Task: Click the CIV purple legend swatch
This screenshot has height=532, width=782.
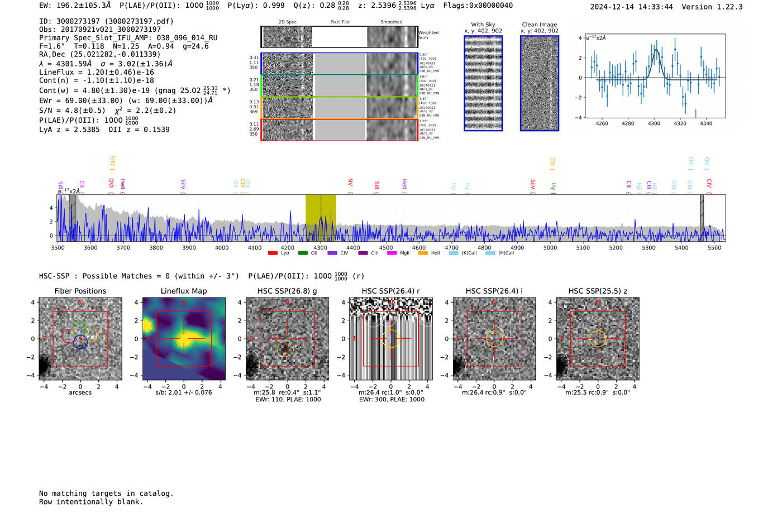Action: tap(332, 253)
